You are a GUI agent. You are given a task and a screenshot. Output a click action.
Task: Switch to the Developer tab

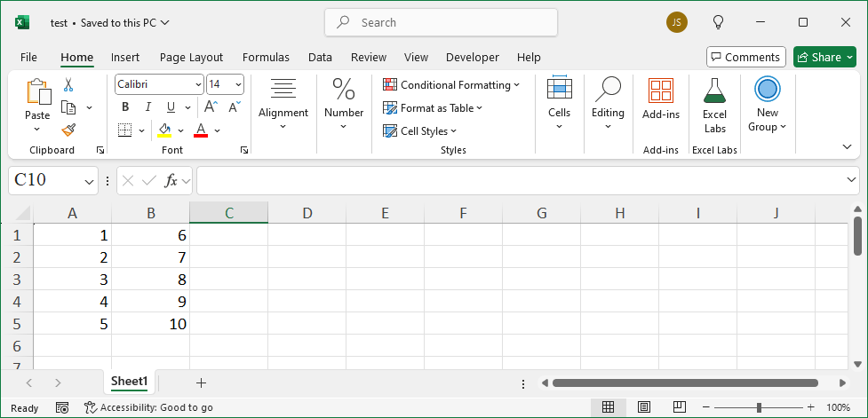click(x=472, y=58)
